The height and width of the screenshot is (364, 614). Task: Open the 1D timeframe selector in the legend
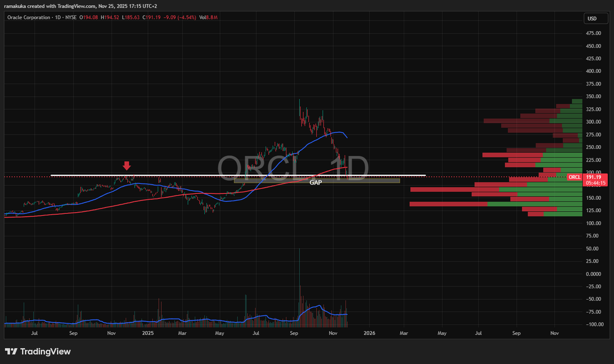pos(57,17)
